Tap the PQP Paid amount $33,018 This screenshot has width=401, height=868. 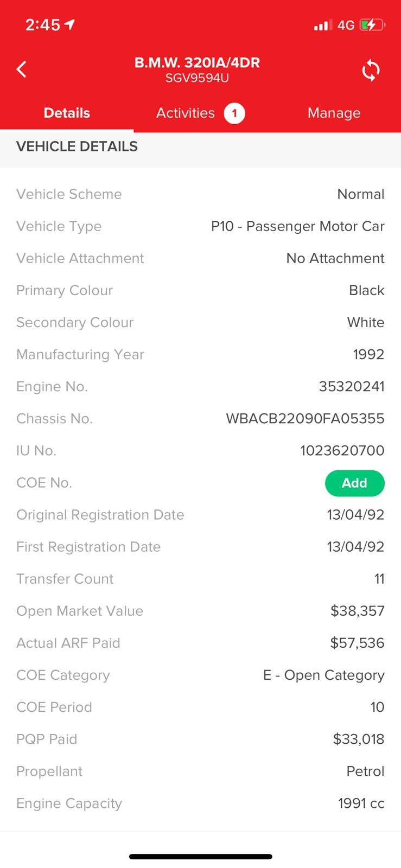(x=358, y=739)
